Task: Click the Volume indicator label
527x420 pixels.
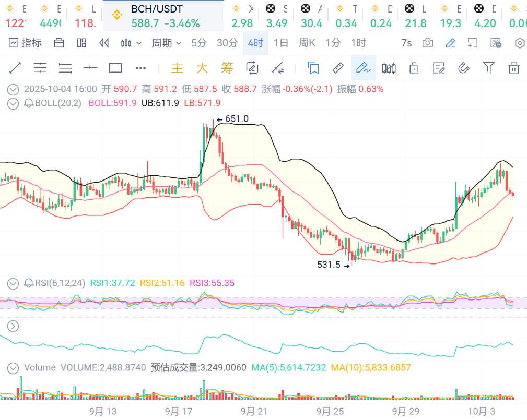Action: coord(40,368)
